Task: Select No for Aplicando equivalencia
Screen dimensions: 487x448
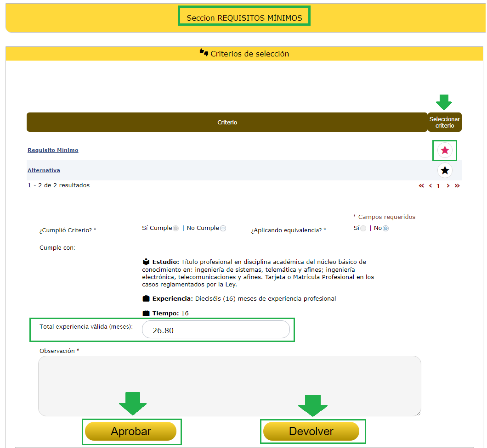Action: tap(385, 229)
